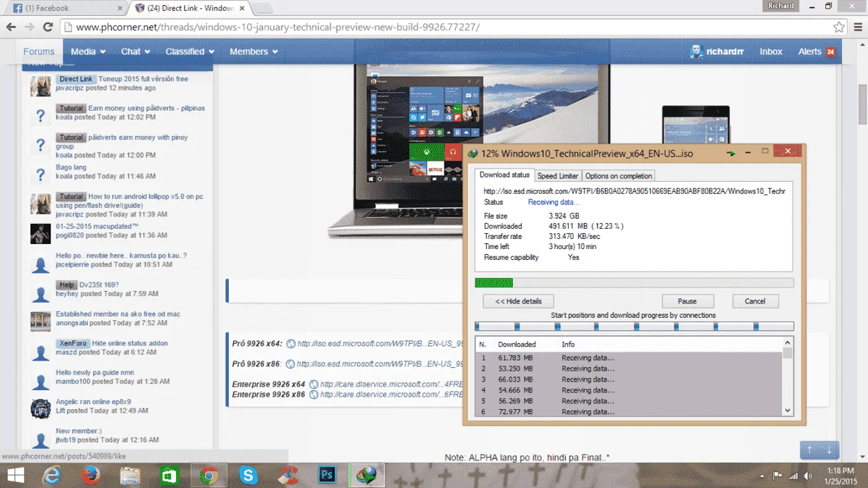Open Windows Store from taskbar
This screenshot has height=488, width=868.
[170, 475]
